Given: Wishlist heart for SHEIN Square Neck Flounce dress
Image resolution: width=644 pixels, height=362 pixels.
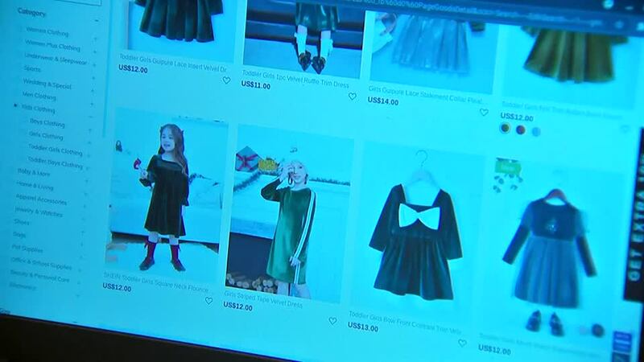Looking at the screenshot, I should [208, 301].
